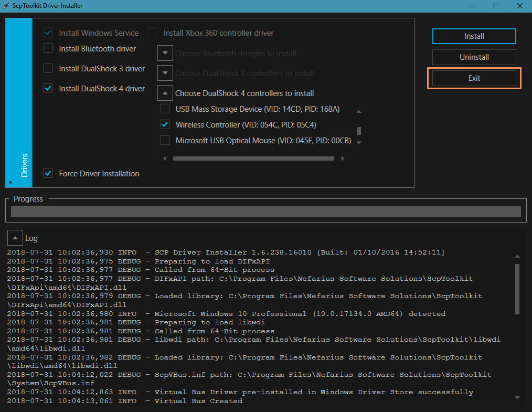This screenshot has width=532, height=412.
Task: Collapse Choose DualShock 4 controllers list
Action: tap(165, 93)
